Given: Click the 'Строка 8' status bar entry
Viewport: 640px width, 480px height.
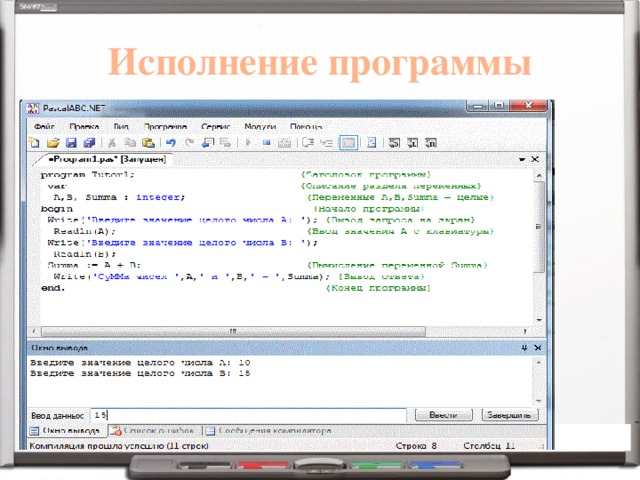Looking at the screenshot, I should coord(416,446).
